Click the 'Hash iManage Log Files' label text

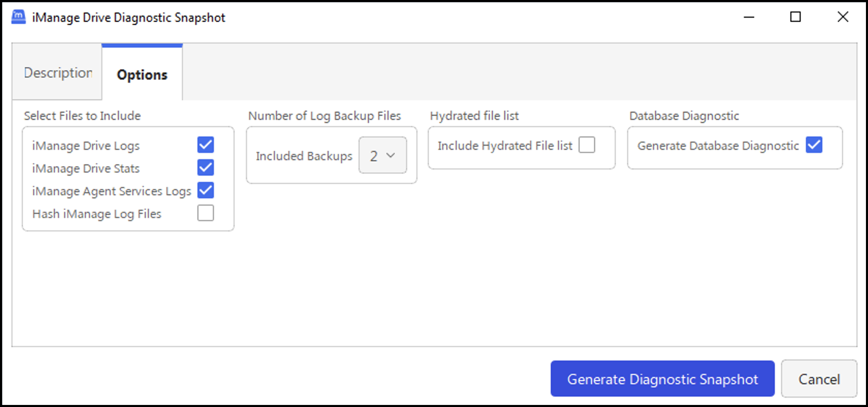coord(97,214)
